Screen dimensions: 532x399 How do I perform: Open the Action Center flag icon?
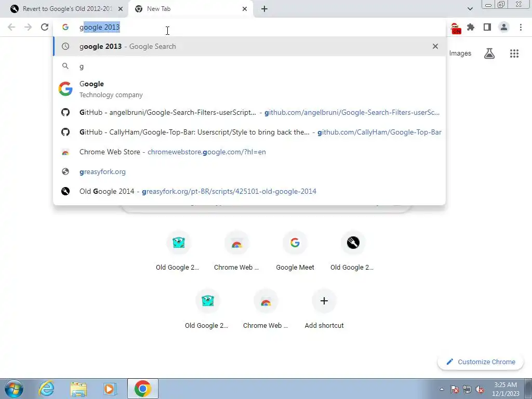click(x=455, y=389)
